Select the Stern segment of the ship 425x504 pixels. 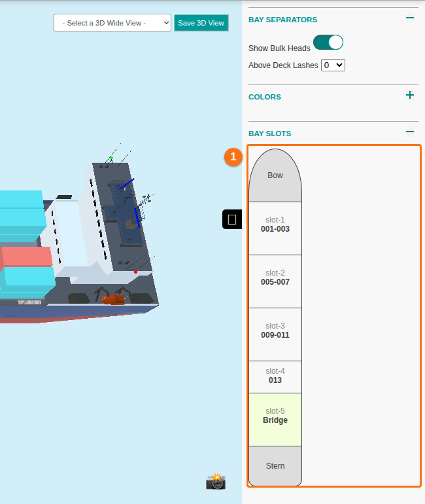275,466
